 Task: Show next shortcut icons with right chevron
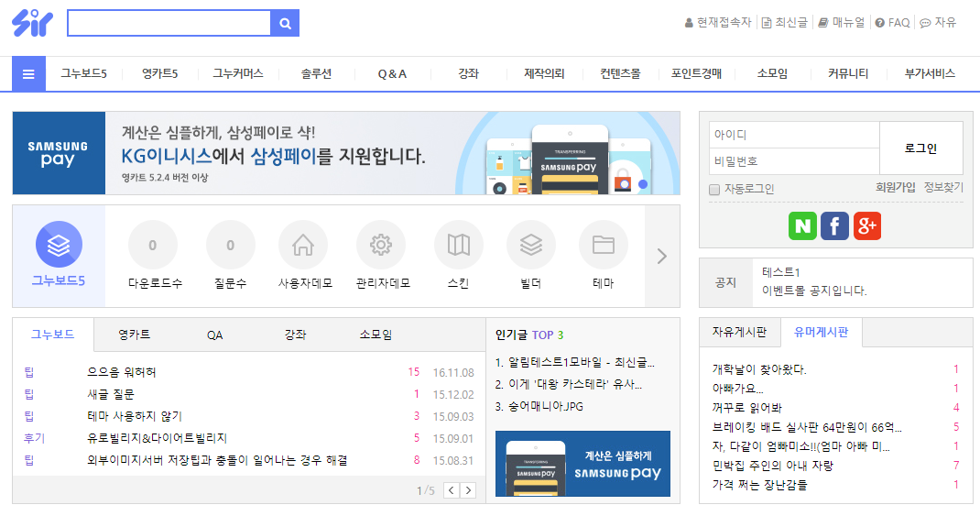662,256
